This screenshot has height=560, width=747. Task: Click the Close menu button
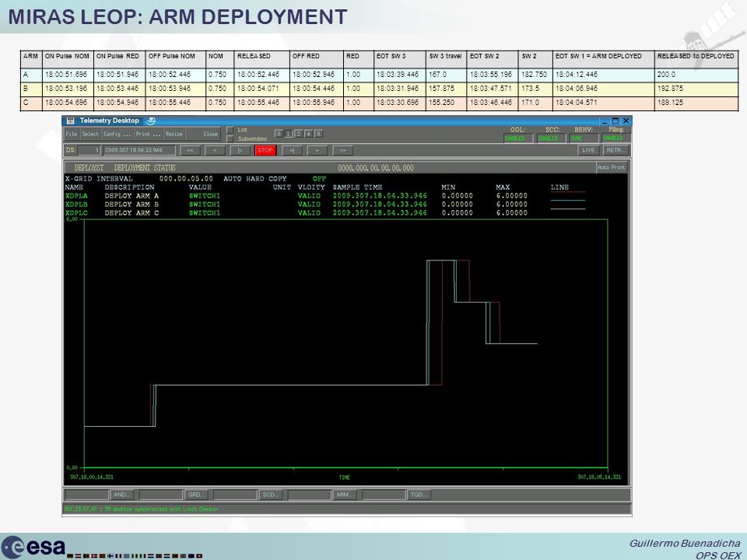point(210,135)
